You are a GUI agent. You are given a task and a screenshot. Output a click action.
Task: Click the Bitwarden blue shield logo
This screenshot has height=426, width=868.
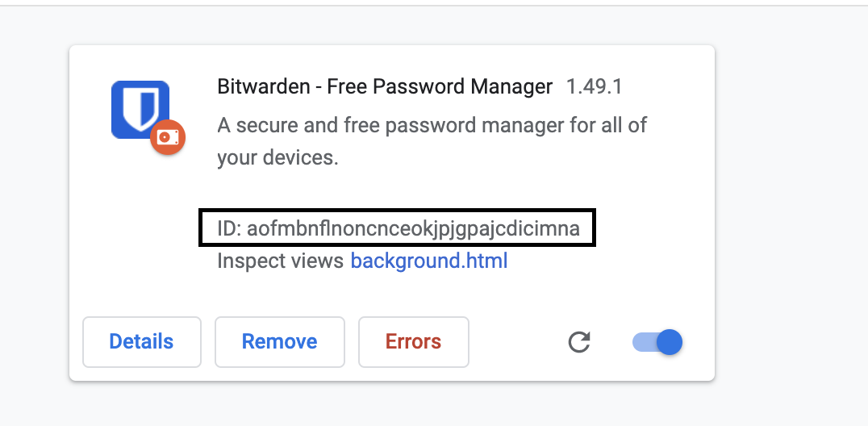139,108
